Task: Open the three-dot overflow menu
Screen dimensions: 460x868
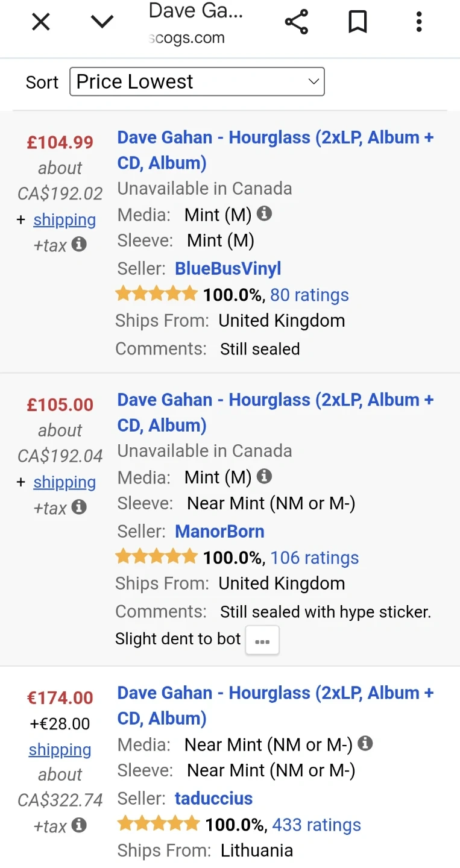Action: tap(419, 23)
